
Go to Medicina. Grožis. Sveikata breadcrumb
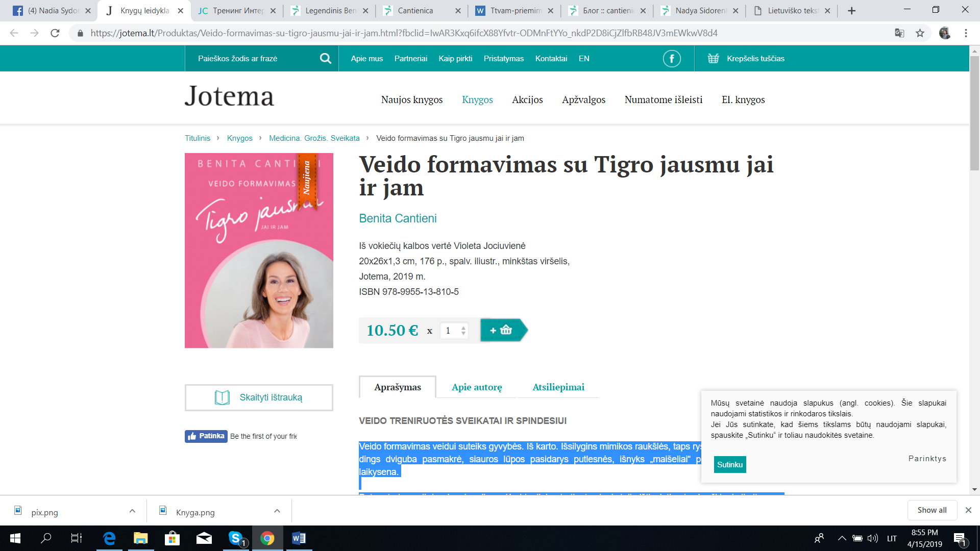pyautogui.click(x=314, y=138)
